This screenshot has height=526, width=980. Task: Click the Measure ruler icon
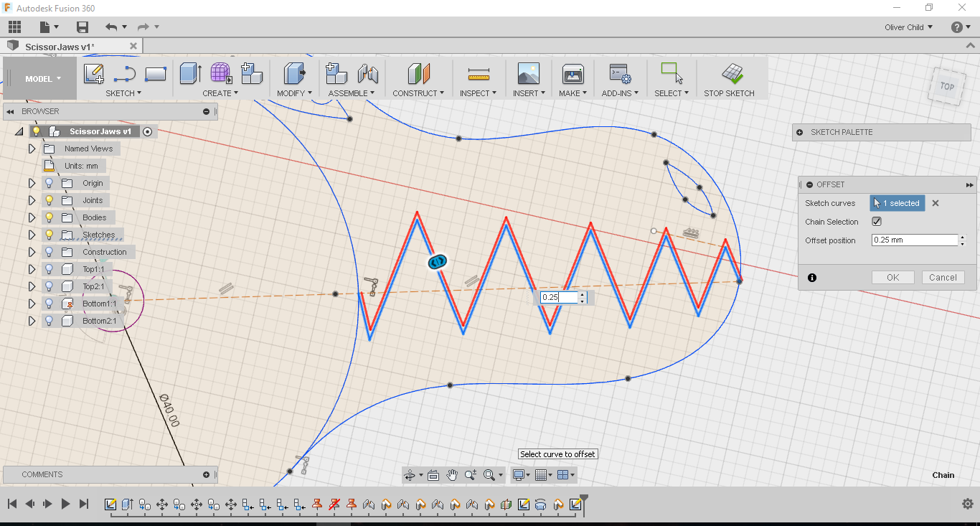[478, 73]
